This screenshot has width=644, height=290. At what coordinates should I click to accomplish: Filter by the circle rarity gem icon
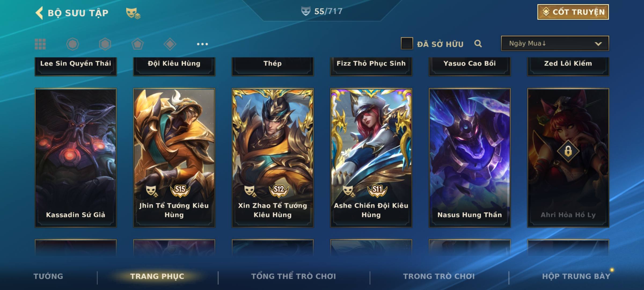[x=73, y=44]
